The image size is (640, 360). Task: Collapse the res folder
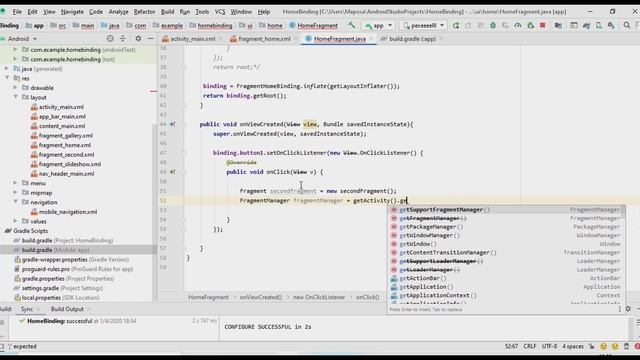coord(7,78)
